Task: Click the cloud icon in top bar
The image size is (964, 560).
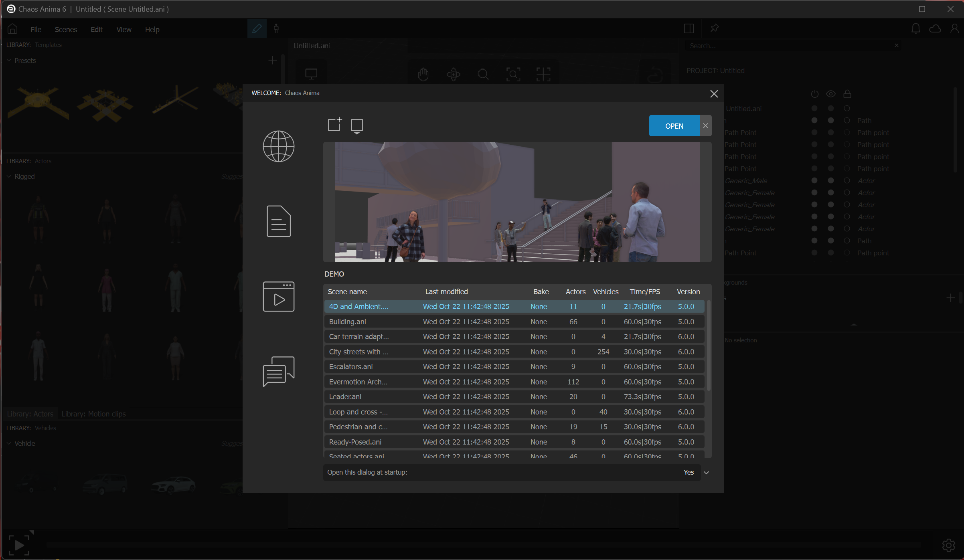Action: click(935, 29)
